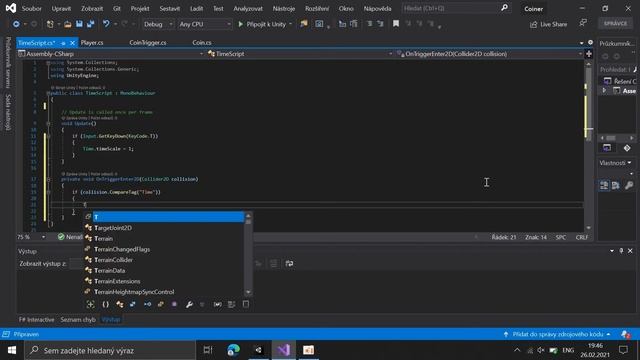Close the TimeScript.cs tab

coord(73,43)
